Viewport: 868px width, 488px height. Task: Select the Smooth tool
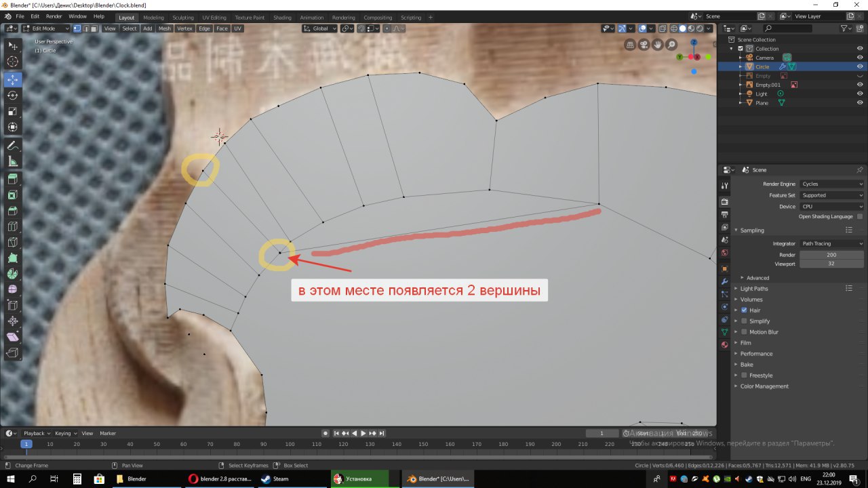pos(13,290)
